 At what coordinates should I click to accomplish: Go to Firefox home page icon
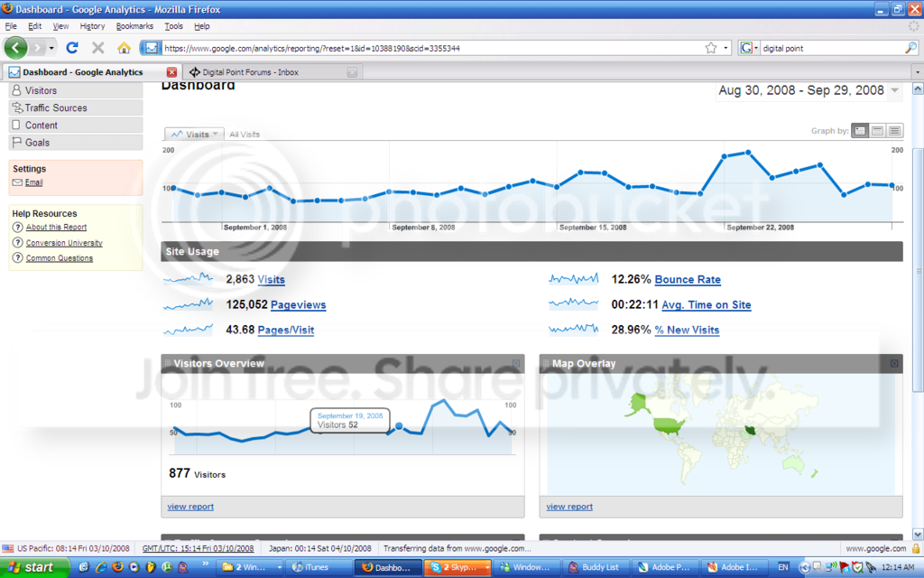click(124, 48)
